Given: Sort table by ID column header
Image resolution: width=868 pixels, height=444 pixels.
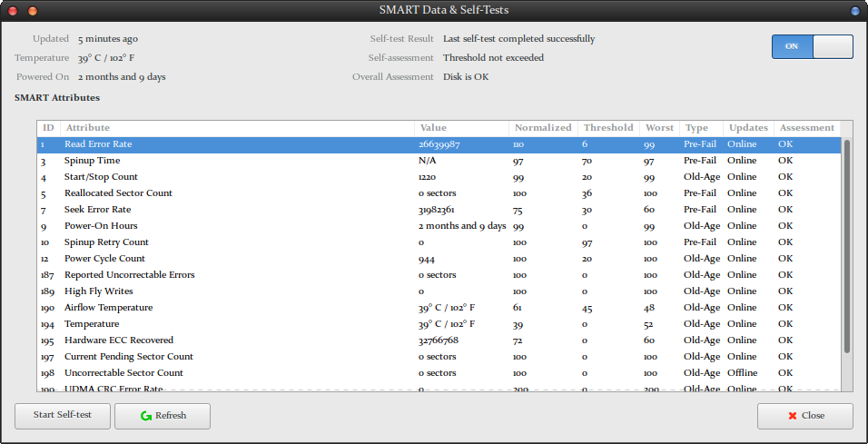Looking at the screenshot, I should pyautogui.click(x=49, y=128).
